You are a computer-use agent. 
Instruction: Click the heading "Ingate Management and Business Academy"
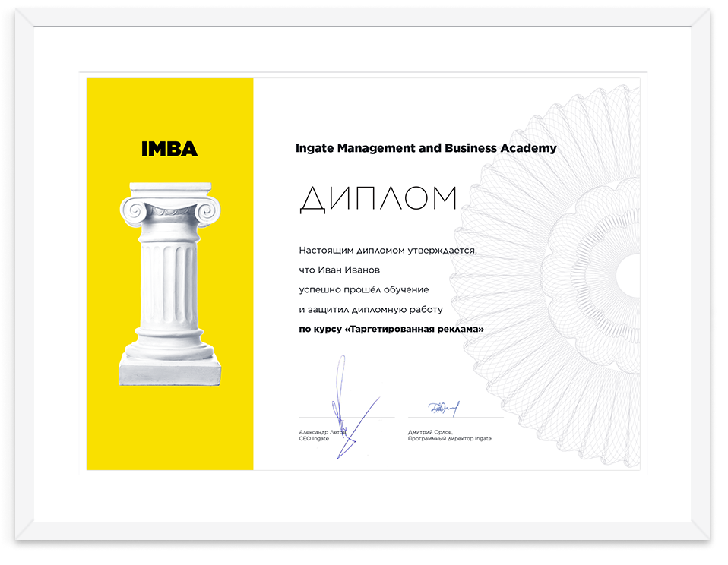426,148
